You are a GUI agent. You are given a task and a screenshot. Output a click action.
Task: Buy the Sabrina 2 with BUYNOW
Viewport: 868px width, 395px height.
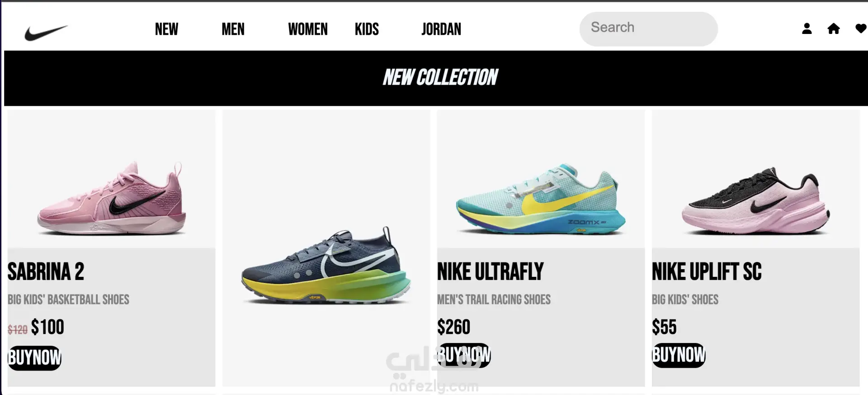[34, 358]
